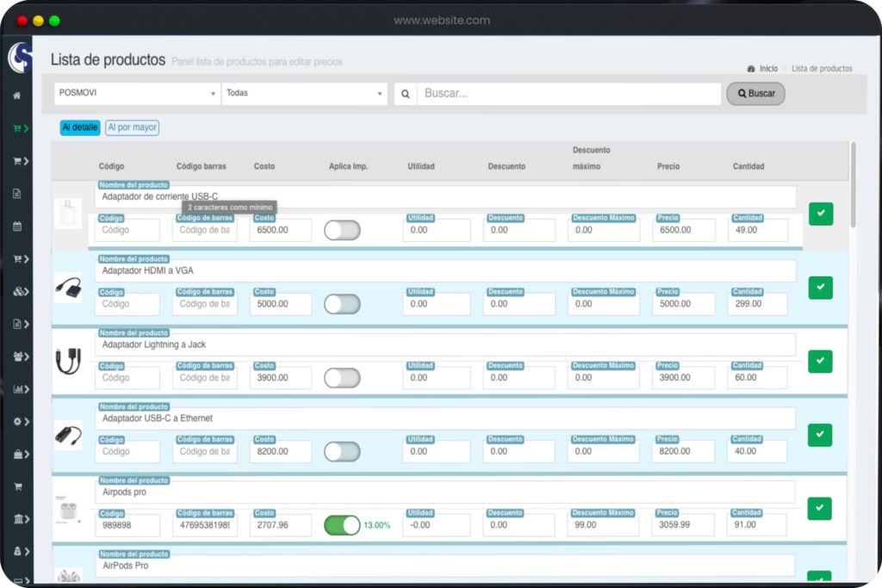Screen dimensions: 882x588
Task: Expand the Todas category dropdown
Action: tap(304, 94)
